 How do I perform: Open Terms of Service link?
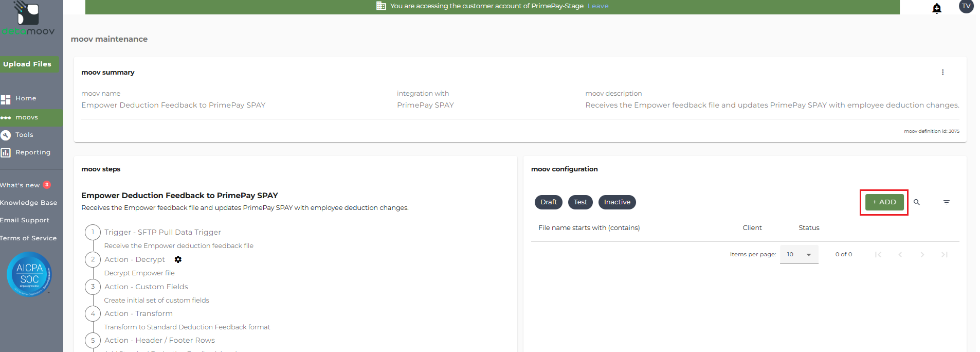coord(28,238)
